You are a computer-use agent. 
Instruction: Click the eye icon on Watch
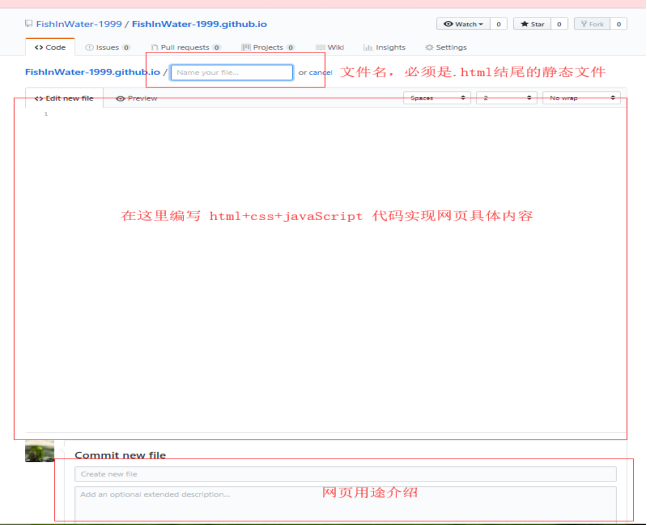point(448,24)
